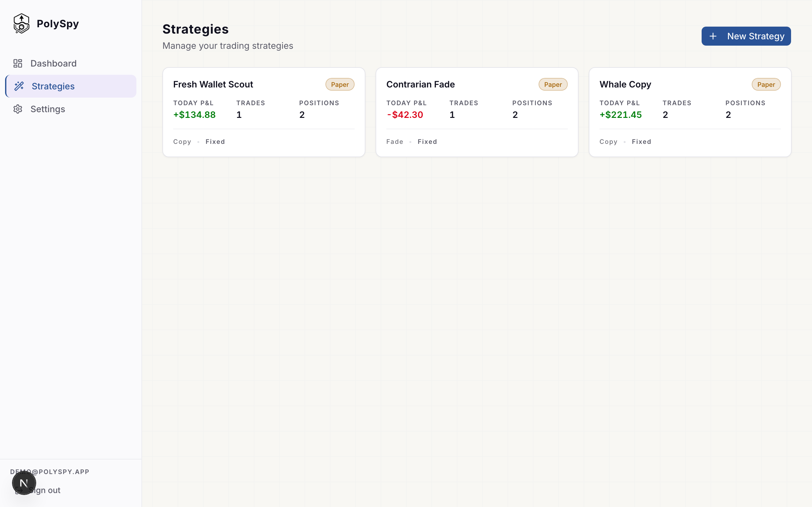Screen dimensions: 812x507
Task: Open the Fresh Wallet Scout strategy
Action: (x=213, y=85)
